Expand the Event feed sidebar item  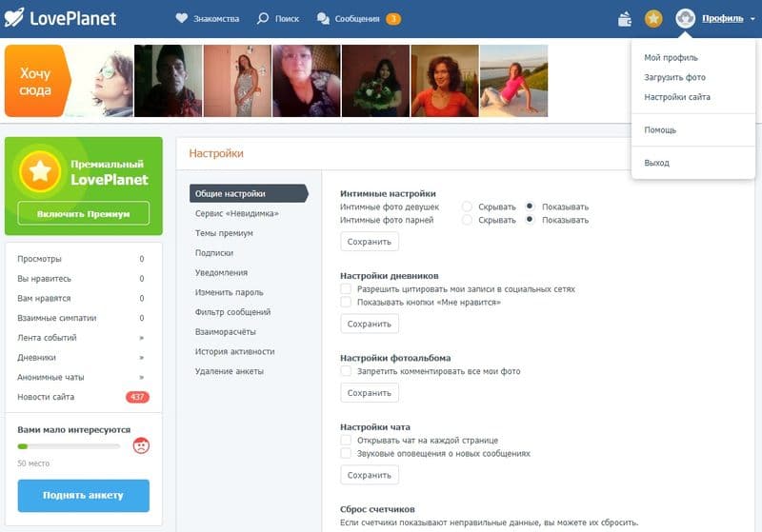pos(141,338)
